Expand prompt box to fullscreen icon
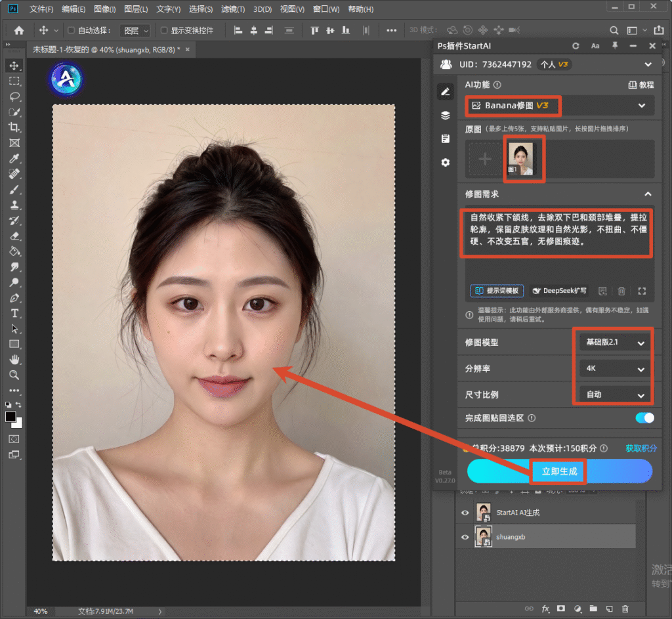The height and width of the screenshot is (619, 672). [x=642, y=291]
